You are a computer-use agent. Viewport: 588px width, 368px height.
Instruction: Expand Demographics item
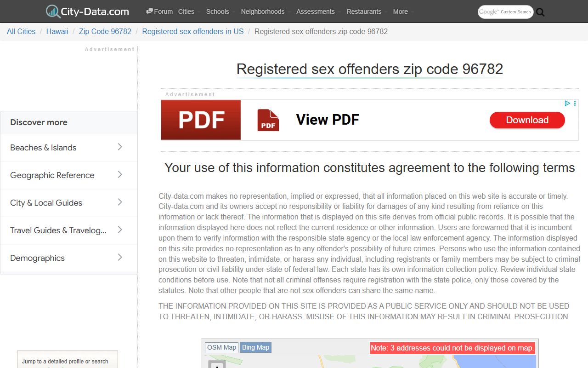click(x=69, y=258)
